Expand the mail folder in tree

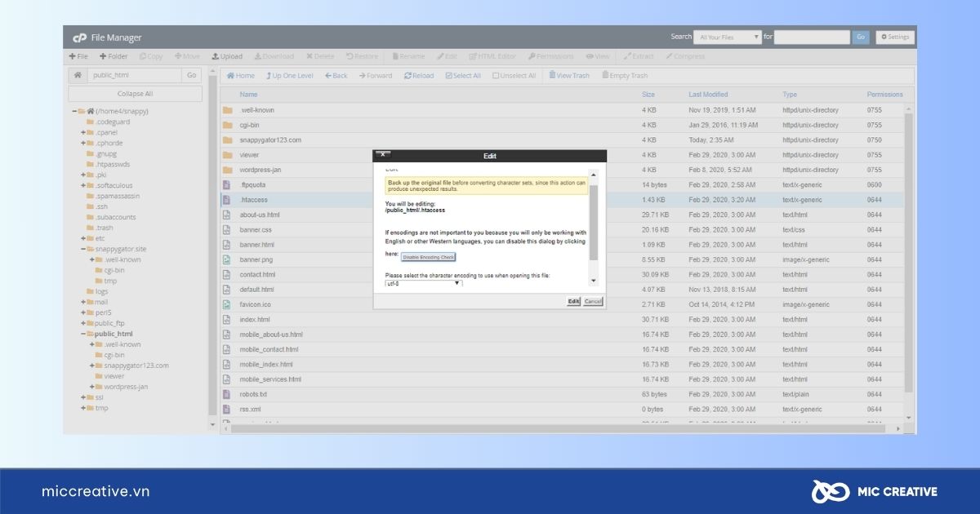click(83, 302)
